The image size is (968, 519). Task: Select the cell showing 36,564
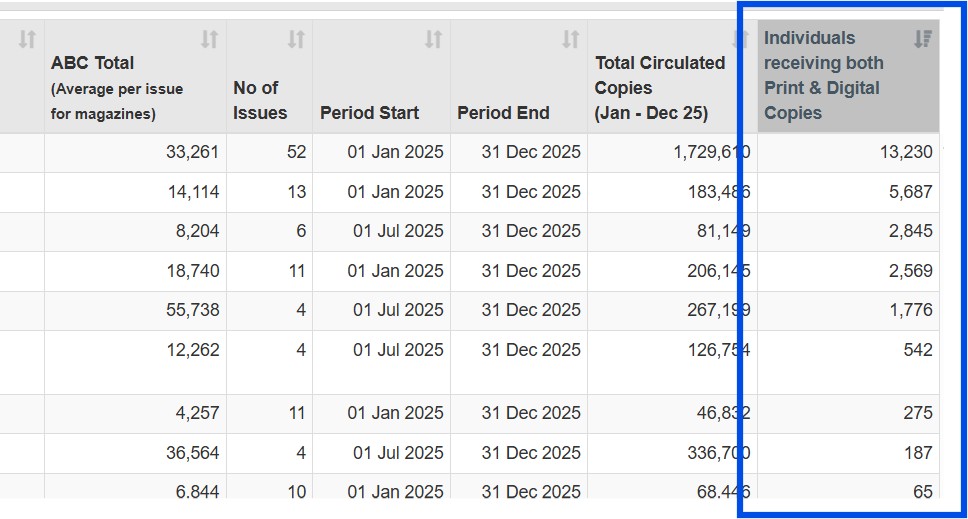194,452
